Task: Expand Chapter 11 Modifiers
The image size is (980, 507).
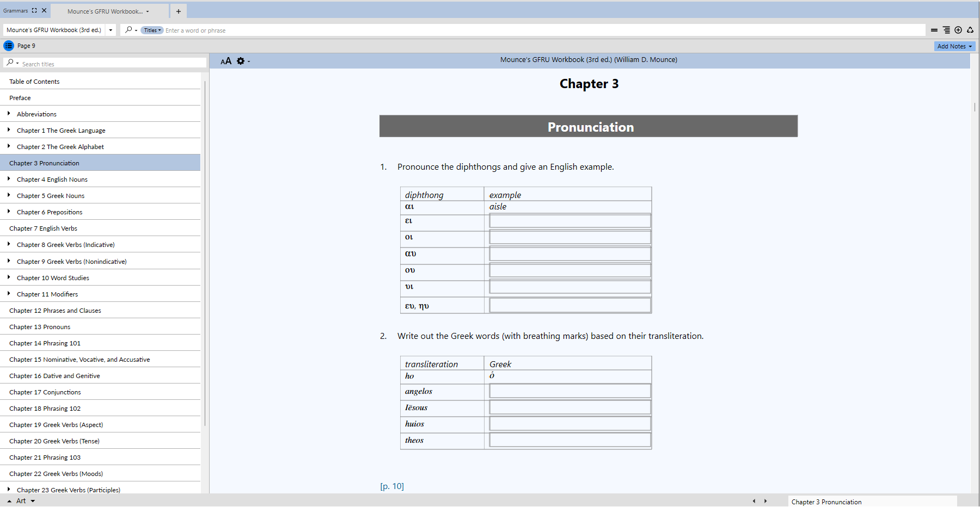Action: point(9,294)
